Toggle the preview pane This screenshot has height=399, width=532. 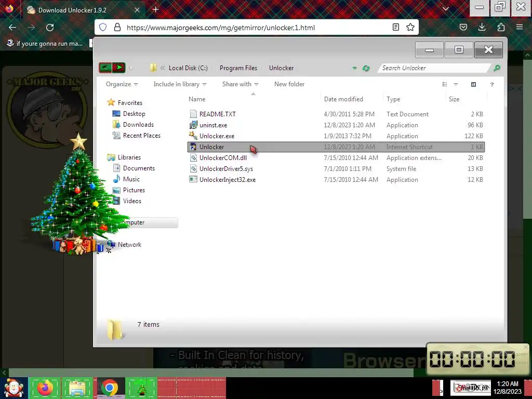(x=474, y=84)
